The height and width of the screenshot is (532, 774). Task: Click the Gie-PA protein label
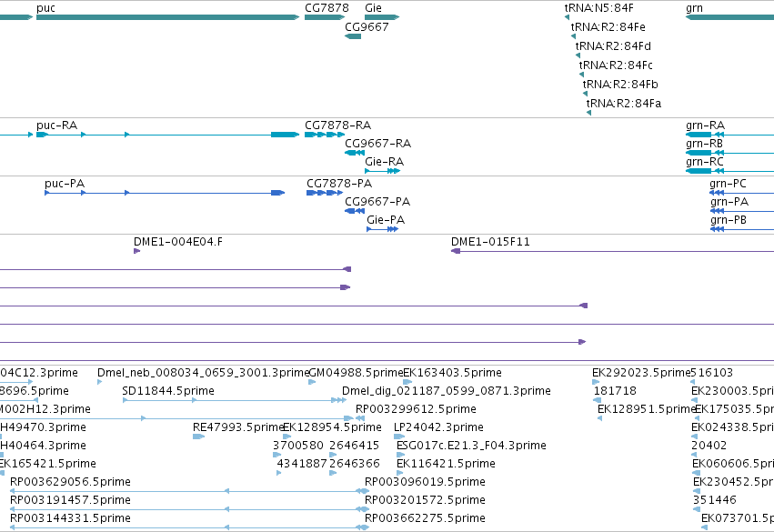pos(386,220)
